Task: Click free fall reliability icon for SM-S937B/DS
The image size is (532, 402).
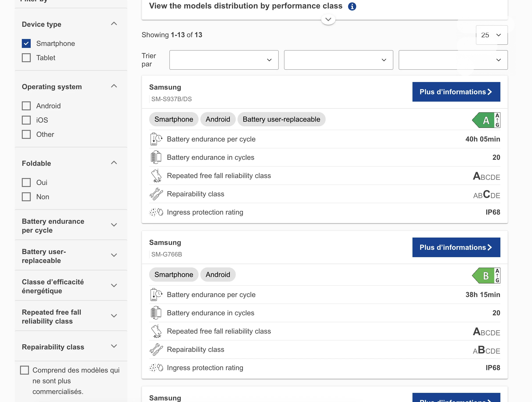Action: (x=156, y=175)
